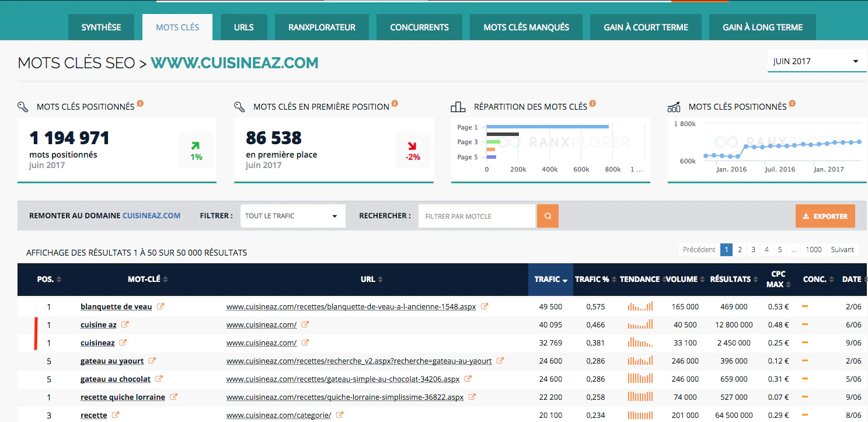The image size is (868, 422).
Task: Go to the Suivant results page
Action: tap(842, 250)
